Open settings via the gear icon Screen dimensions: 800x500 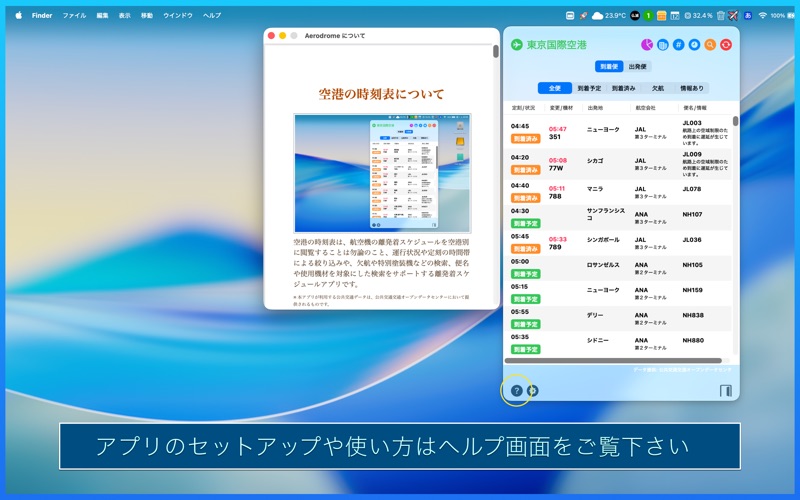click(532, 391)
